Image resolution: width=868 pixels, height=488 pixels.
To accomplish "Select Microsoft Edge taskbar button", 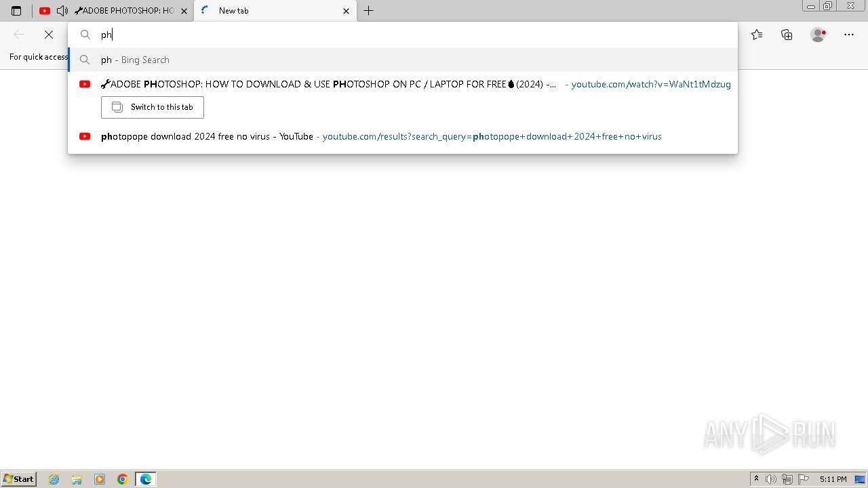I will pyautogui.click(x=146, y=479).
